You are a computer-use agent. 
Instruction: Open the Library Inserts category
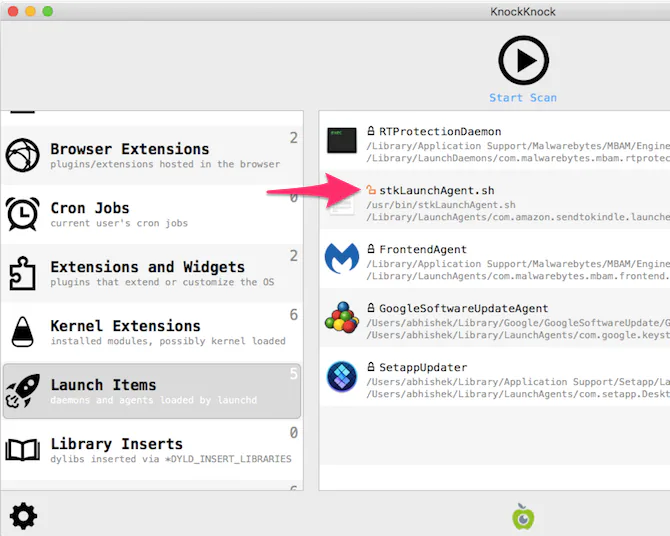point(153,450)
